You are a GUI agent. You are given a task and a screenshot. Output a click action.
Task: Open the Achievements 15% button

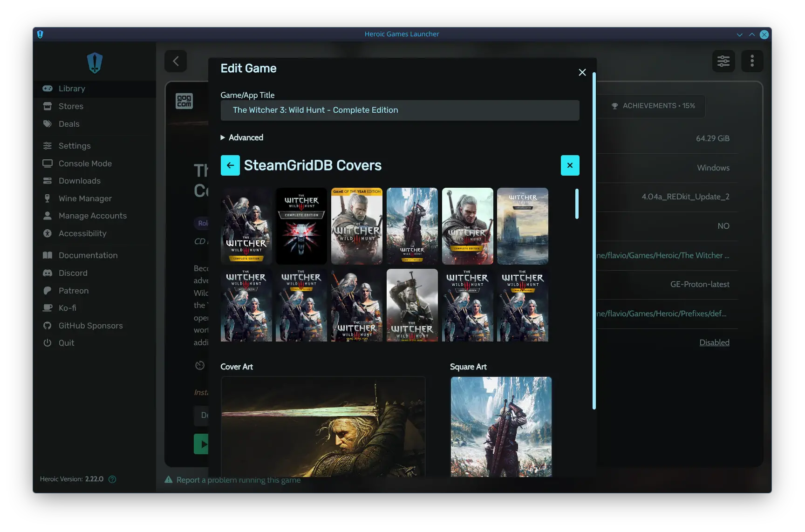[x=653, y=106]
